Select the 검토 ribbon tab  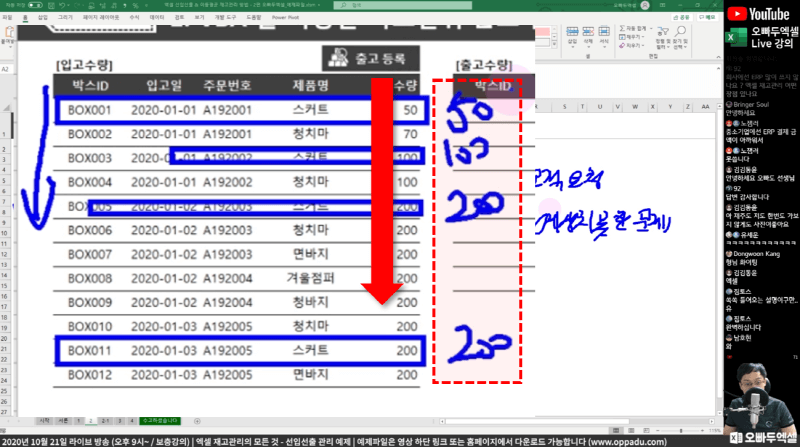pyautogui.click(x=179, y=17)
